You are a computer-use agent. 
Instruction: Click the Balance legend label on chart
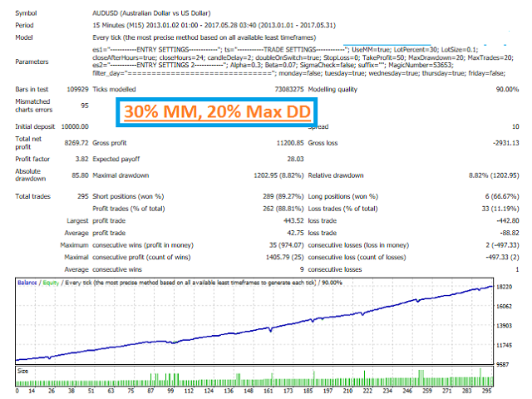(x=27, y=283)
